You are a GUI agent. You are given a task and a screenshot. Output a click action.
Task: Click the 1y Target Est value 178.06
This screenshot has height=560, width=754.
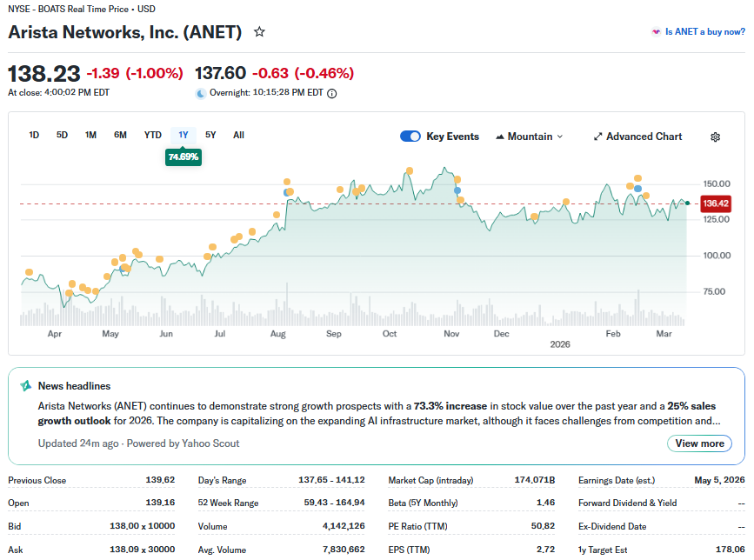pos(730,549)
